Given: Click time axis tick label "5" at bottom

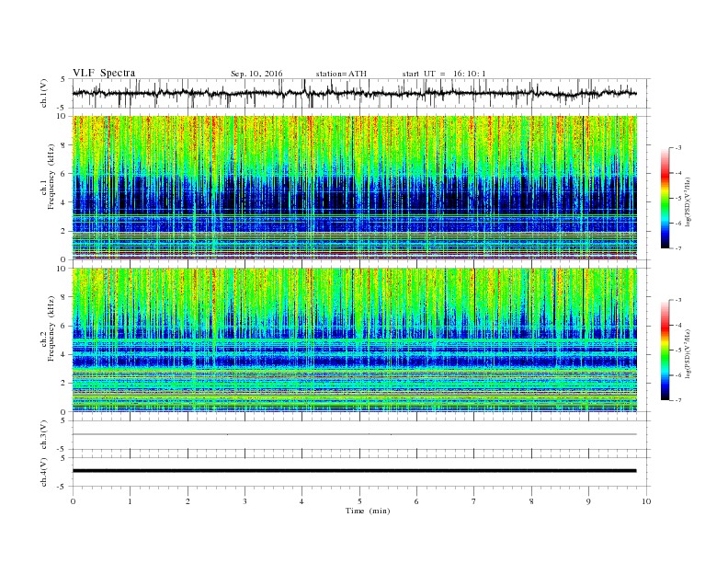Looking at the screenshot, I should pyautogui.click(x=359, y=501).
